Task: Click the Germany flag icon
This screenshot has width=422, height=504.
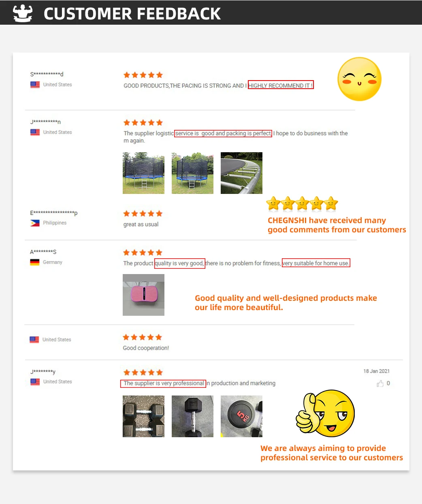Action: pyautogui.click(x=35, y=262)
